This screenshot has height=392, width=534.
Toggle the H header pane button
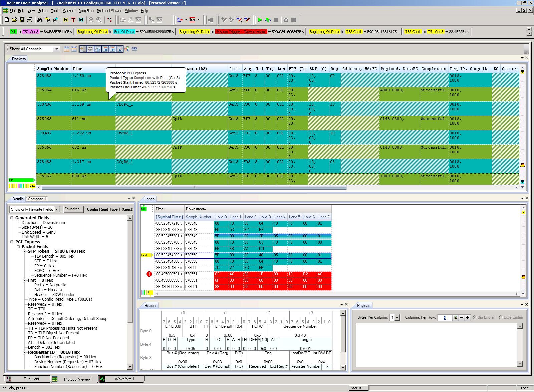(x=105, y=49)
